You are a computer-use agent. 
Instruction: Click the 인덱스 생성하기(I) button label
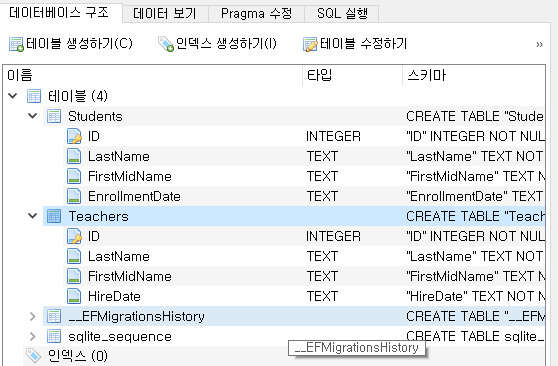pos(226,44)
